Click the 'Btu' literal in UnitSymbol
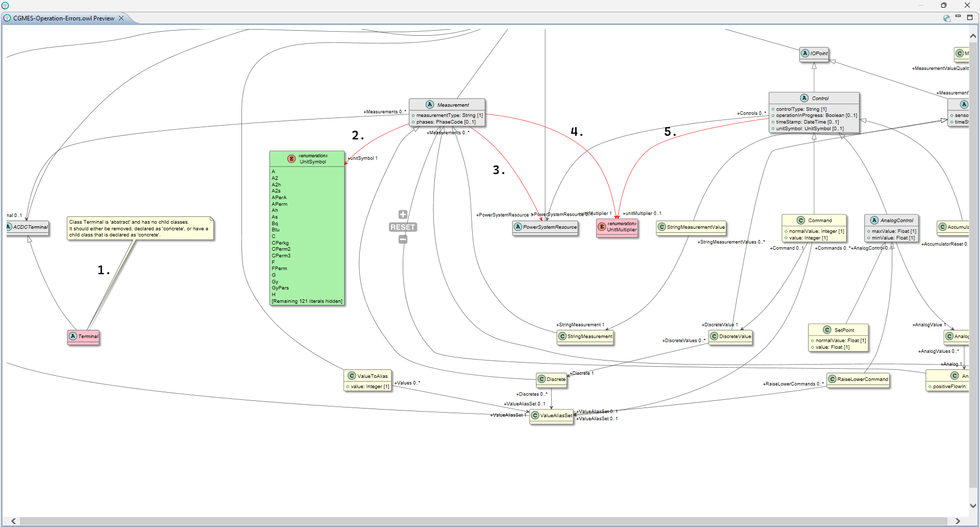980x527 pixels. point(276,230)
